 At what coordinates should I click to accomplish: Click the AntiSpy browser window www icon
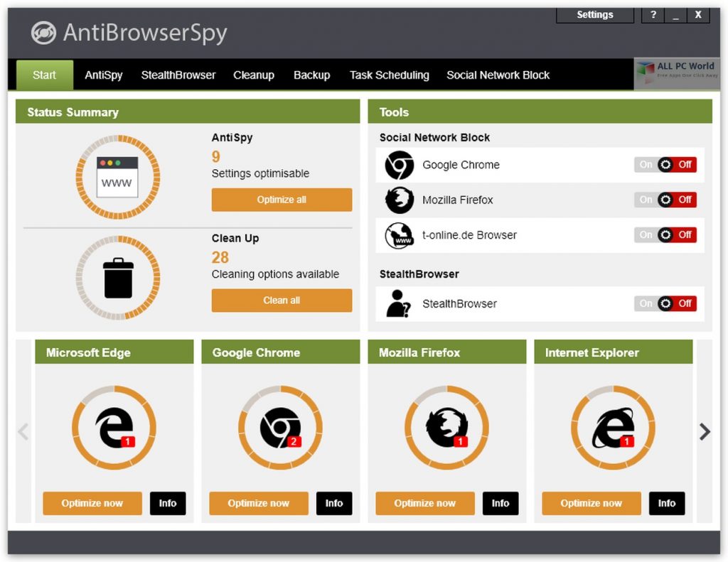tap(117, 177)
